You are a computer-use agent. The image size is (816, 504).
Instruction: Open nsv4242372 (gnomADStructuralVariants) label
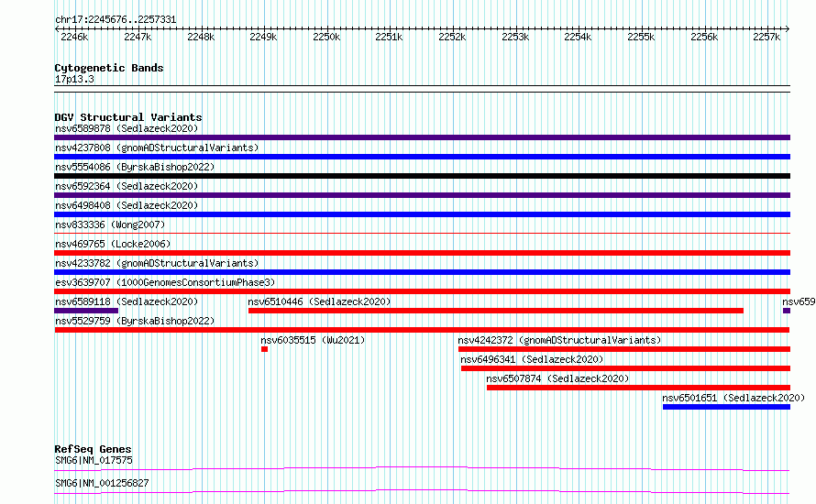click(559, 340)
